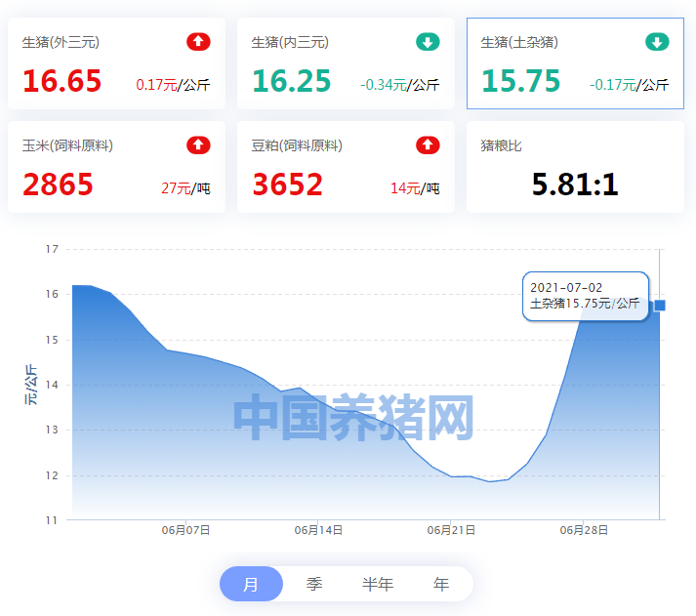Switch to the 季 time range
The image size is (696, 616).
(x=314, y=584)
